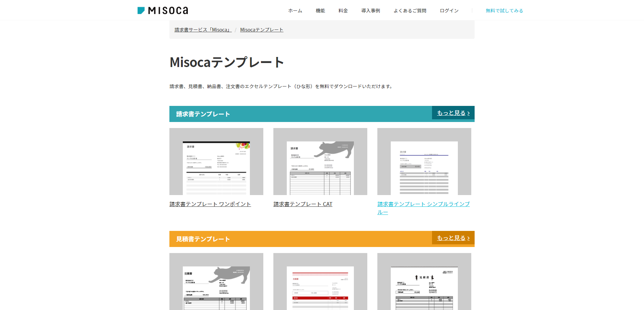The width and height of the screenshot is (644, 310).
Task: Click the Misocaテンプレート breadcrumb link
Action: tap(262, 29)
